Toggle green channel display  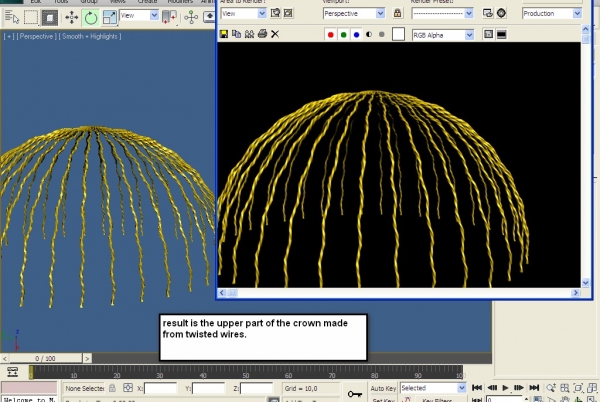(344, 35)
